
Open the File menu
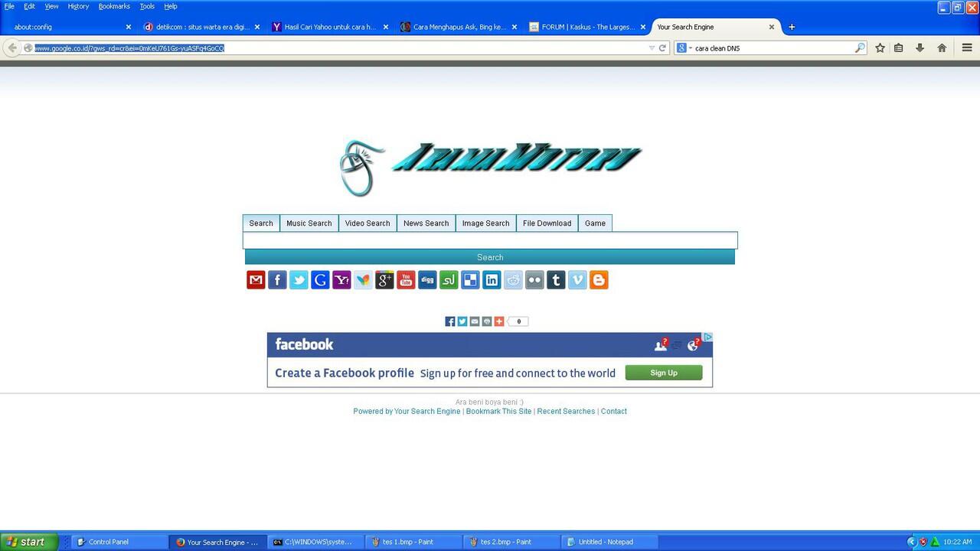[9, 6]
